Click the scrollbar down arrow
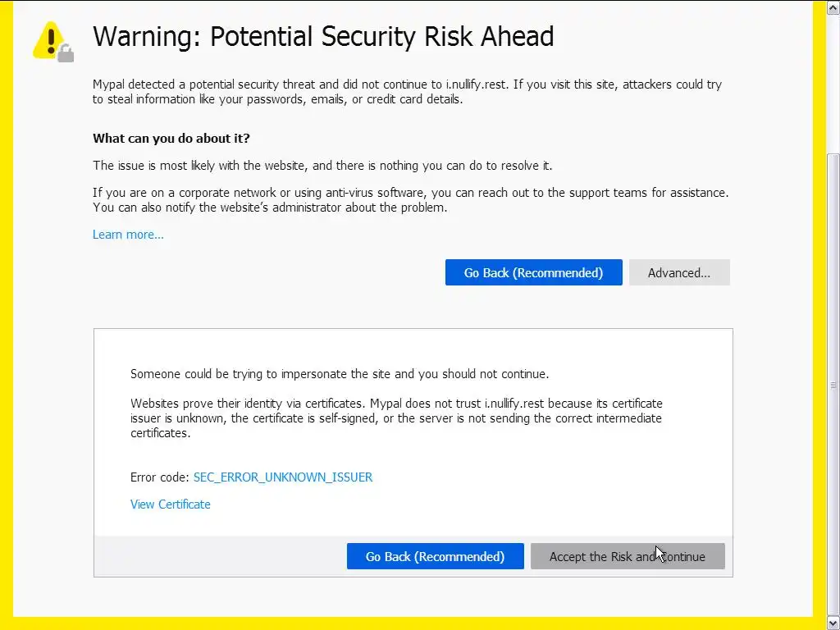 coord(833,623)
